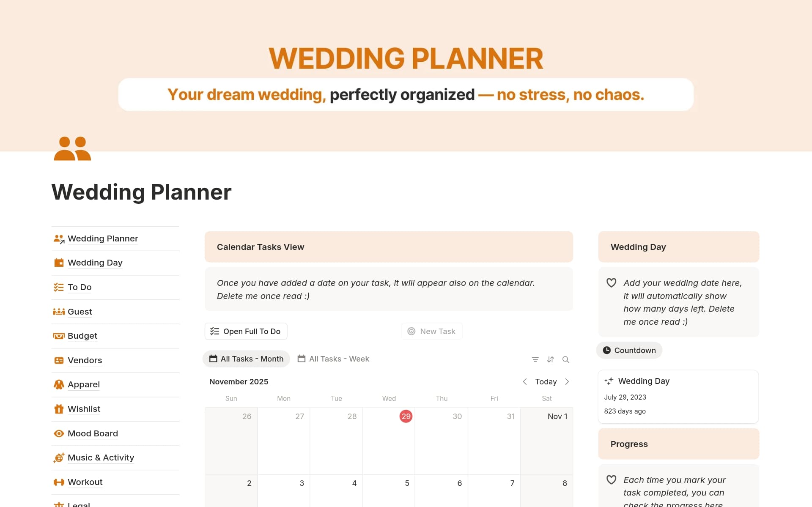Open the calendar search icon

(565, 359)
